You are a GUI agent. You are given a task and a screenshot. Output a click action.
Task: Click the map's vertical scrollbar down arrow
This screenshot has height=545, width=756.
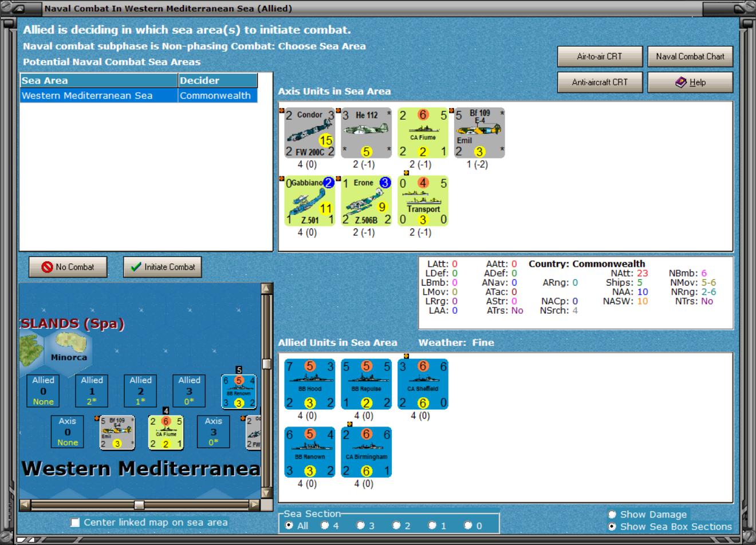[266, 493]
